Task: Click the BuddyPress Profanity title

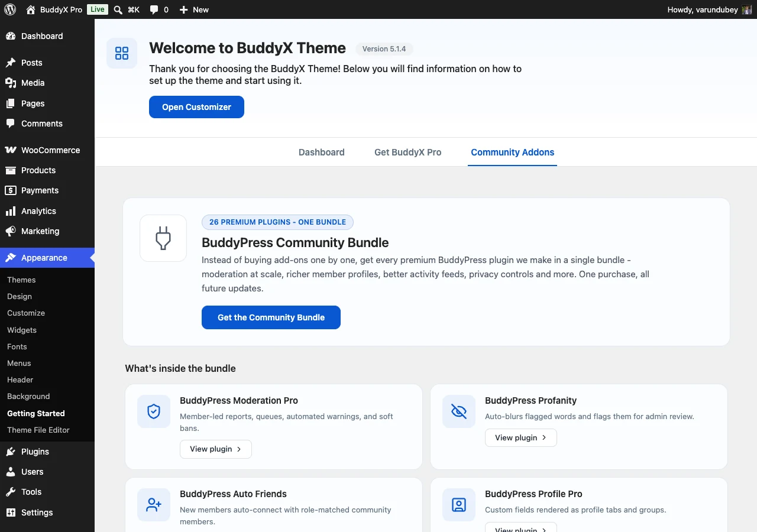Action: click(530, 401)
